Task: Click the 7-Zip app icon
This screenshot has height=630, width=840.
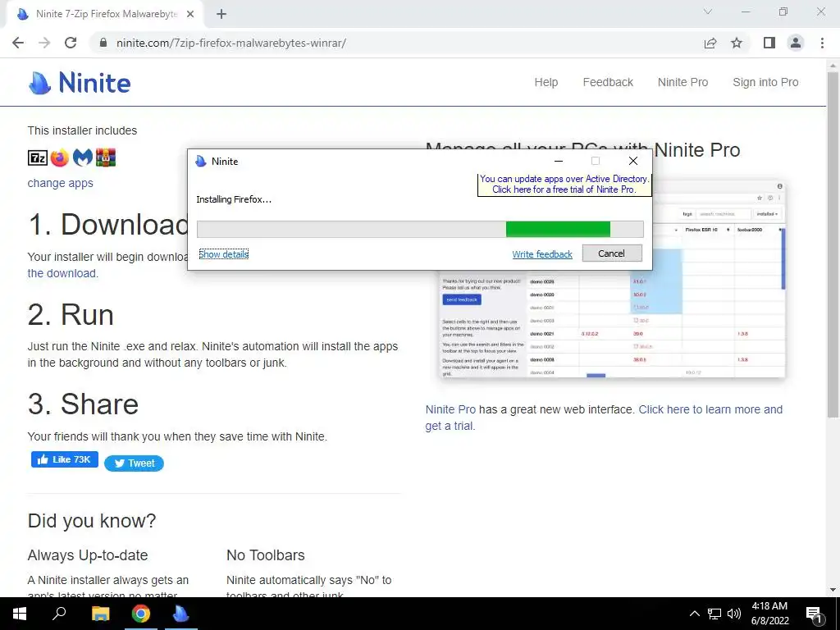Action: coord(38,158)
